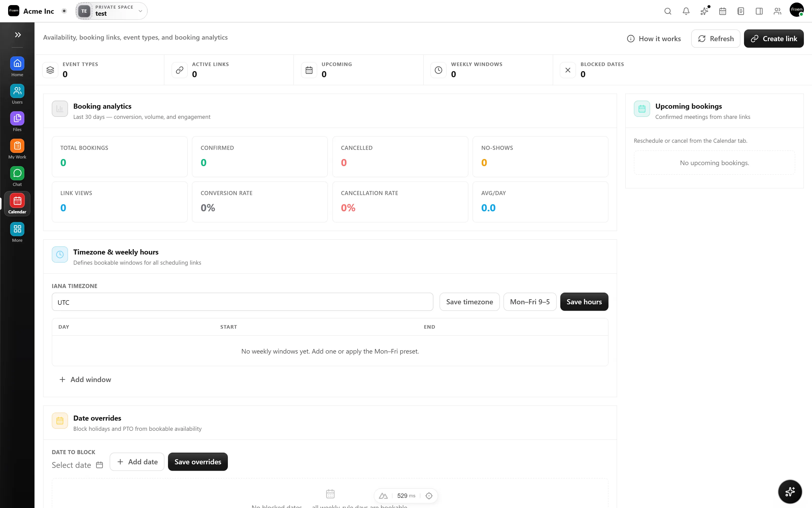Click the Cancellation Rate card
This screenshot has width=812, height=508.
pyautogui.click(x=400, y=202)
